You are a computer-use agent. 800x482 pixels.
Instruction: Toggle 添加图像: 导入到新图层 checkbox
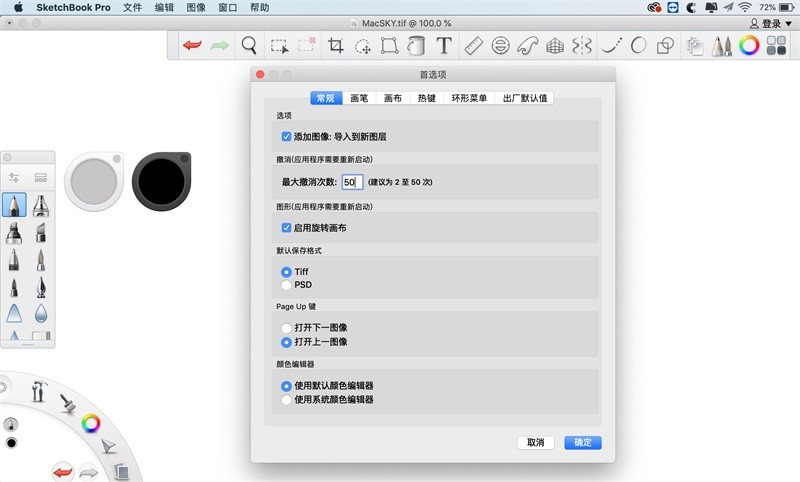click(x=286, y=137)
